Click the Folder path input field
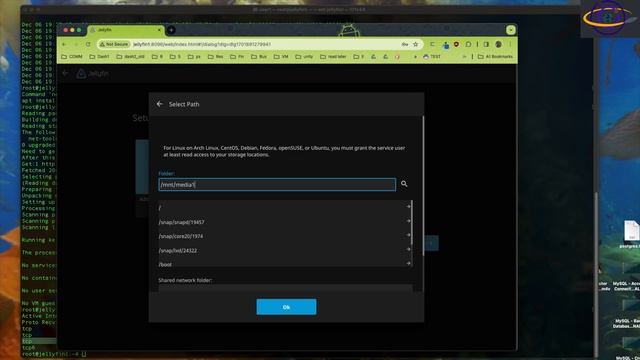This screenshot has height=360, width=640. (277, 184)
